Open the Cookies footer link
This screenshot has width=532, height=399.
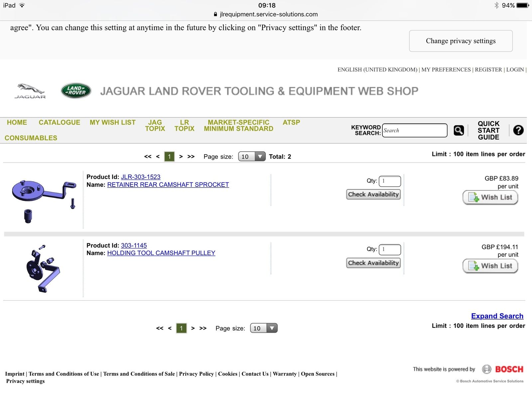tap(228, 374)
